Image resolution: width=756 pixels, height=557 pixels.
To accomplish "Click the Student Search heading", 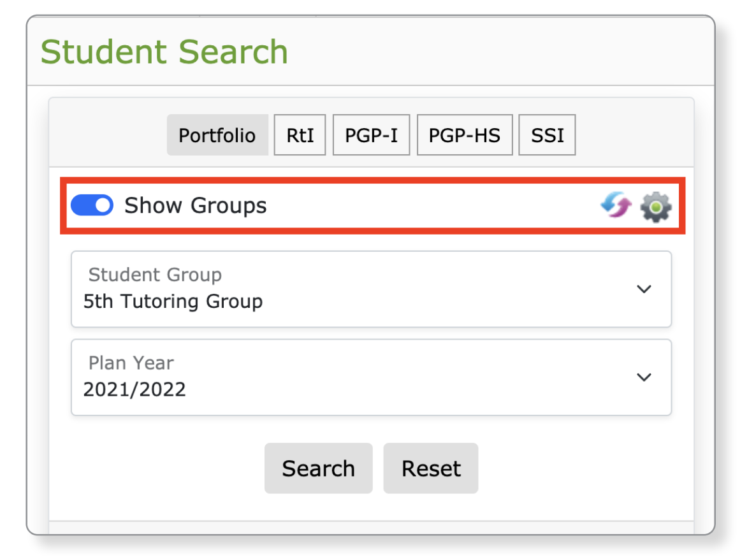I will [x=164, y=52].
